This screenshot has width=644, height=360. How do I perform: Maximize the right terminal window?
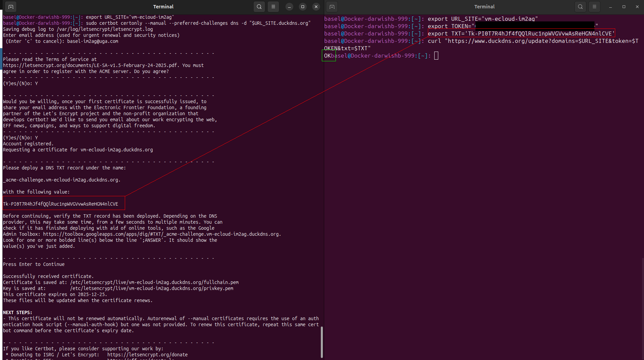pos(624,7)
